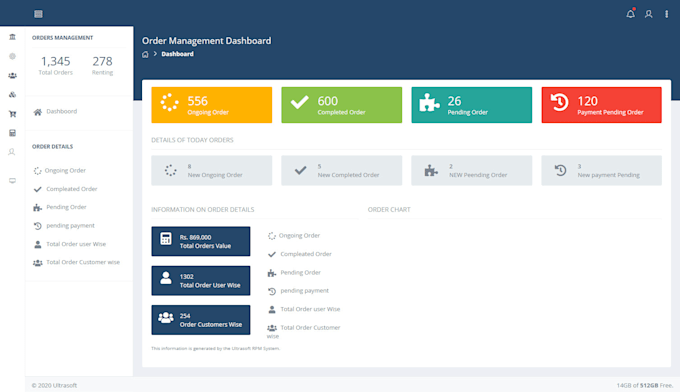Click the ORDER CHART section heading
Image resolution: width=680 pixels, height=392 pixels.
[x=389, y=209]
